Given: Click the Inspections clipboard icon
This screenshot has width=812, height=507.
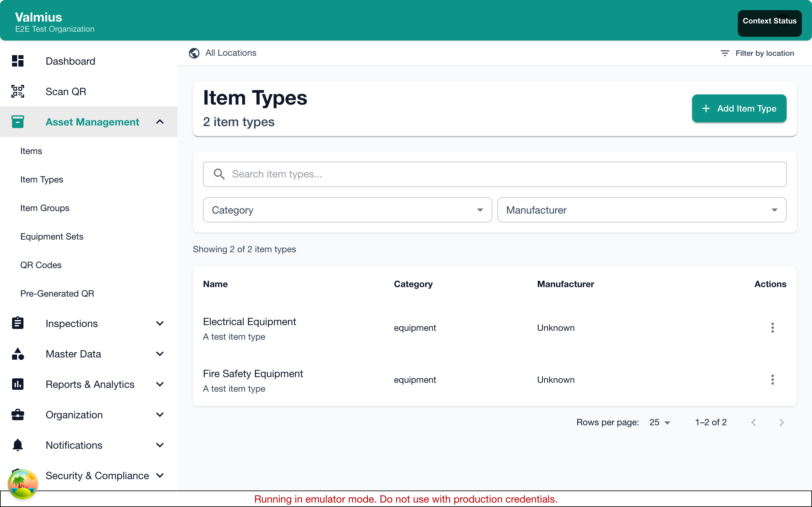Looking at the screenshot, I should [x=18, y=323].
